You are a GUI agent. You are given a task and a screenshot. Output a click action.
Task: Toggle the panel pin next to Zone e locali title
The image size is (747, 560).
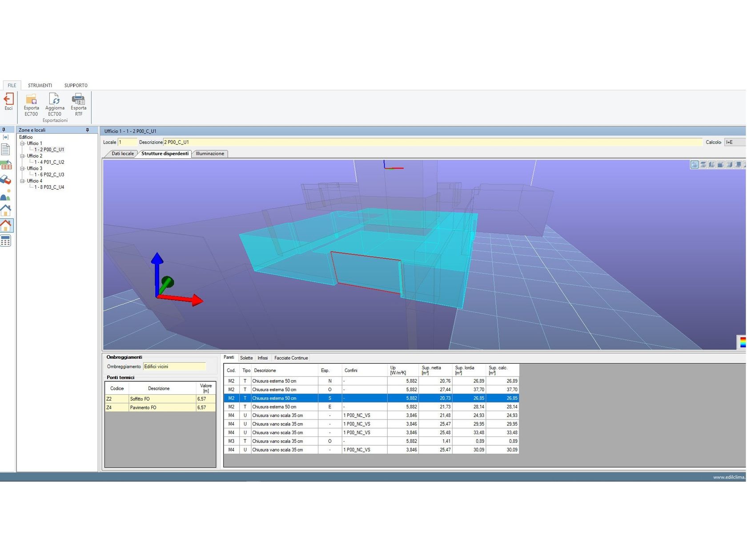pos(87,130)
